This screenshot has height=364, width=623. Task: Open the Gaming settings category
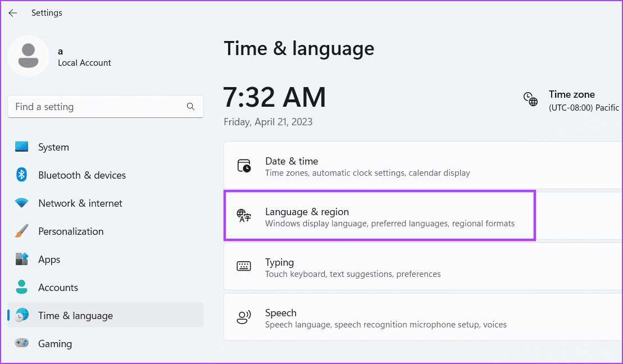(x=105, y=343)
